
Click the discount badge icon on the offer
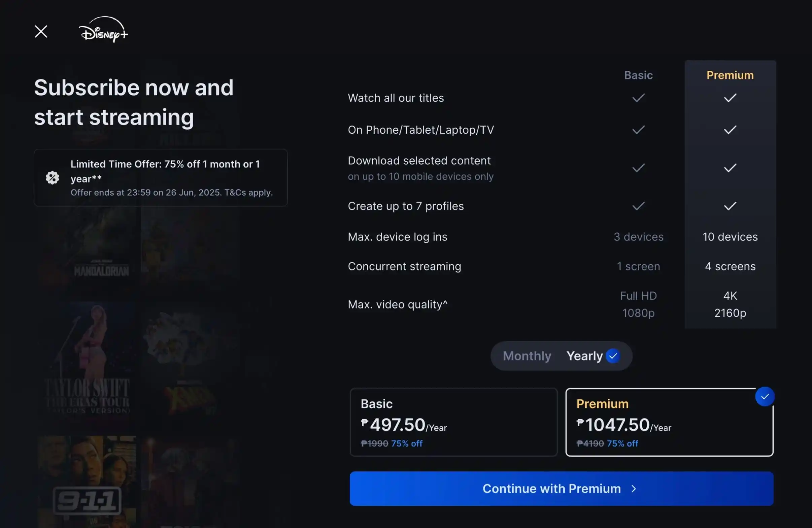click(x=52, y=177)
